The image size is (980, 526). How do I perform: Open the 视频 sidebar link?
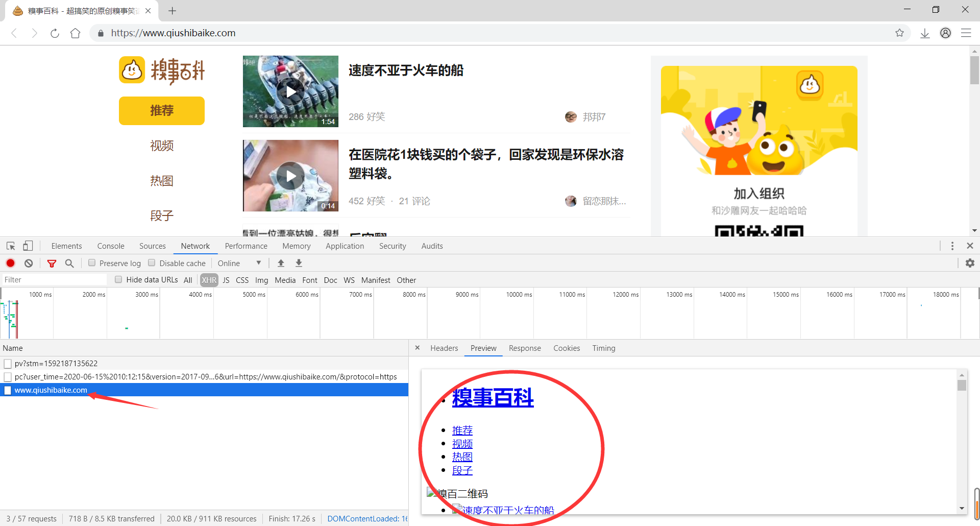click(162, 146)
